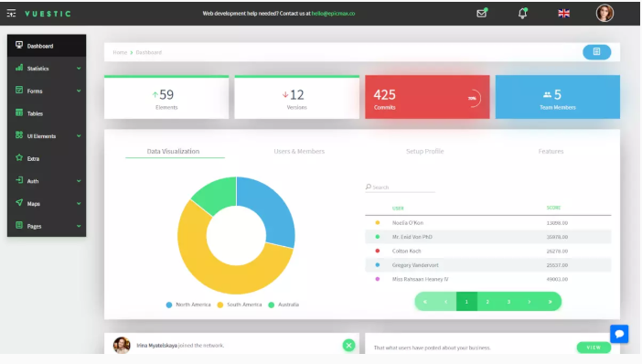Image resolution: width=642 pixels, height=364 pixels.
Task: Click the VUESTIC logo
Action: [x=48, y=14]
